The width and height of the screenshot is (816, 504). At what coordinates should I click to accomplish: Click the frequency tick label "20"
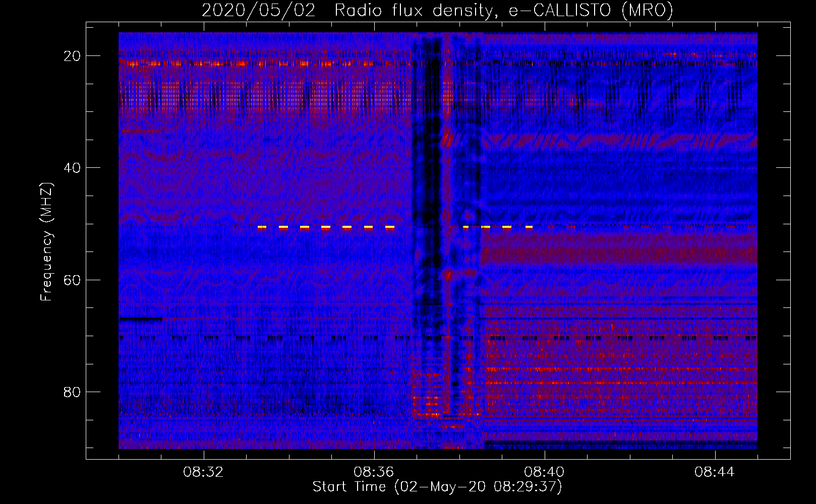pos(72,56)
